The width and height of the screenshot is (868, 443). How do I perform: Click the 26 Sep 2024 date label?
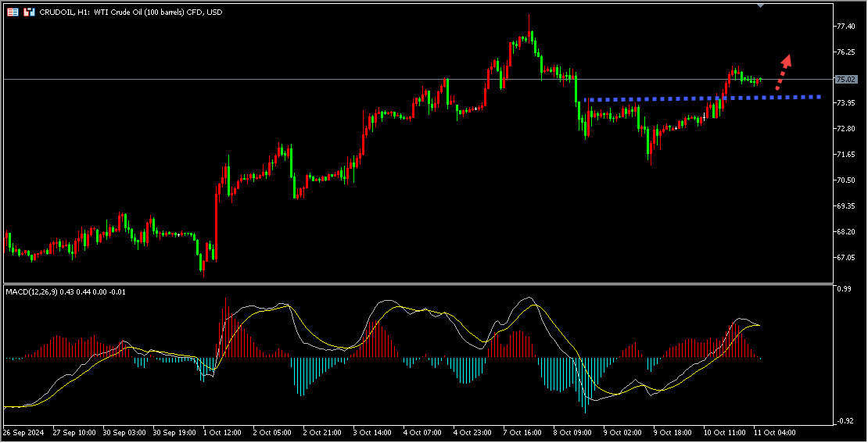pyautogui.click(x=23, y=433)
